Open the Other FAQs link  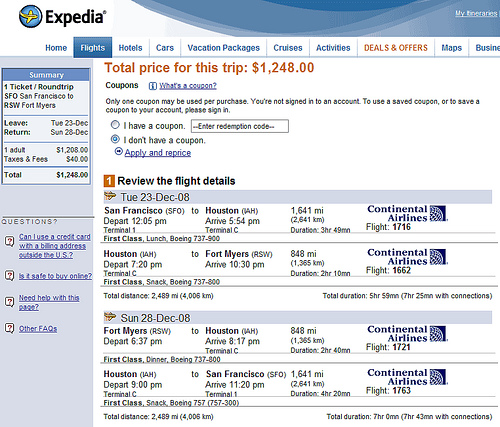click(38, 329)
